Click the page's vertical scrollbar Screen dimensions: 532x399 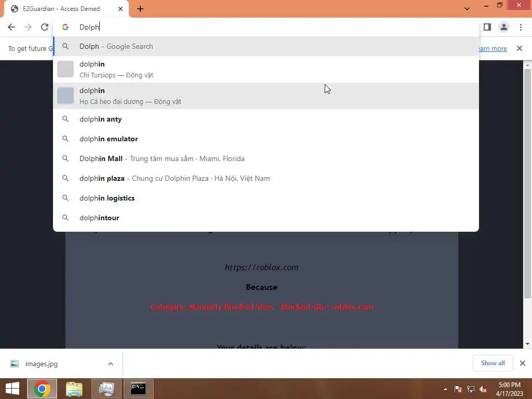coord(527,183)
